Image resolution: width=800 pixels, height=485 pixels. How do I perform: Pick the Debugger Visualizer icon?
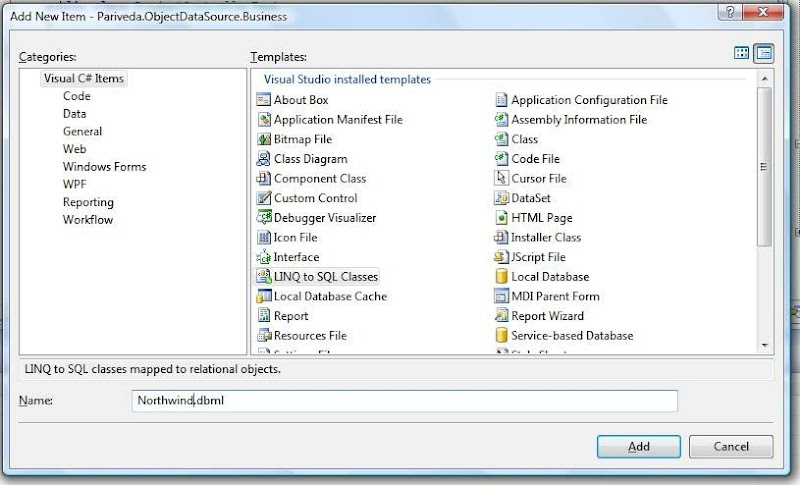pos(263,218)
